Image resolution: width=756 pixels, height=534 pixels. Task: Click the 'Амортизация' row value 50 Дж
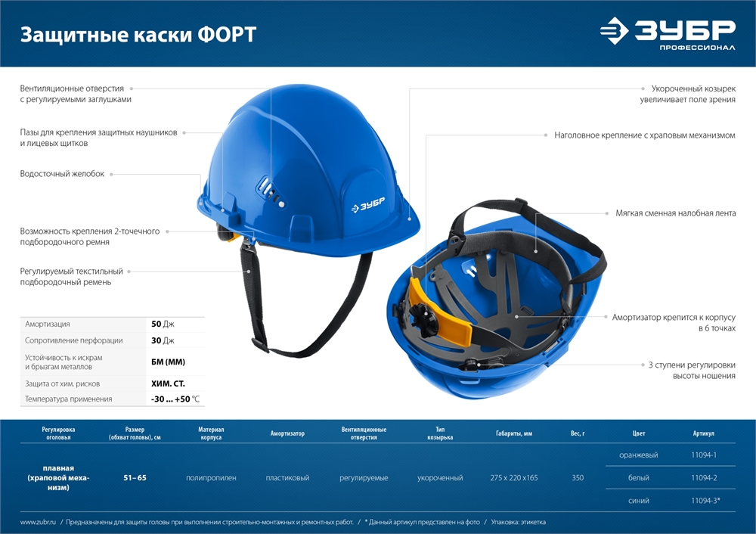[x=163, y=324]
